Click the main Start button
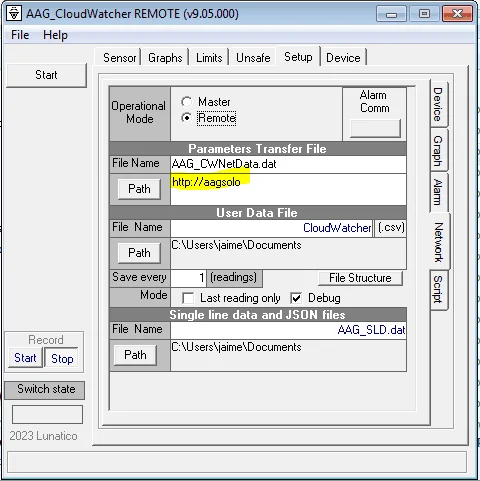This screenshot has height=481, width=480. (46, 75)
